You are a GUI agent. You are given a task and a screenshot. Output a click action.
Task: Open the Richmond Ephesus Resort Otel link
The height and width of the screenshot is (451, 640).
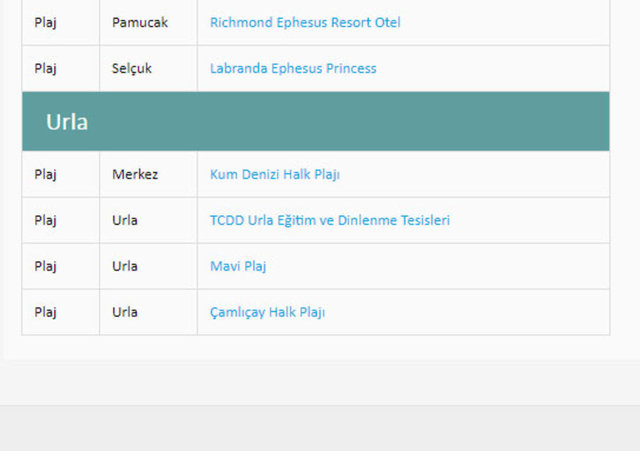[305, 22]
